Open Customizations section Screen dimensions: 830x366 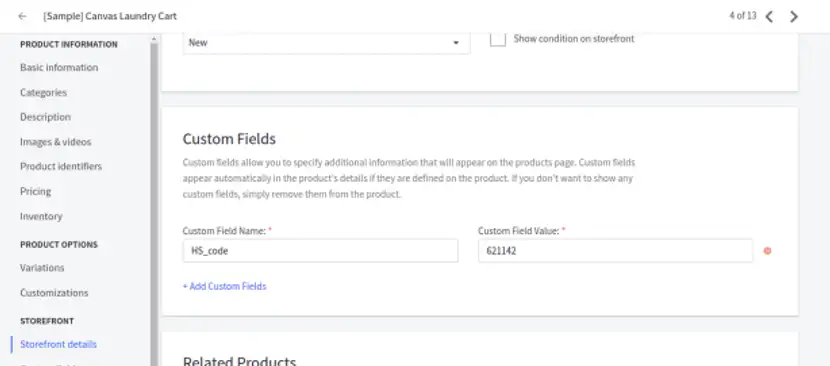(54, 292)
